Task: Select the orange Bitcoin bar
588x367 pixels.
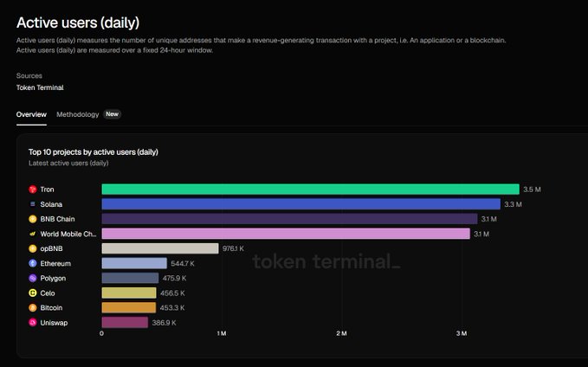Action: point(129,308)
